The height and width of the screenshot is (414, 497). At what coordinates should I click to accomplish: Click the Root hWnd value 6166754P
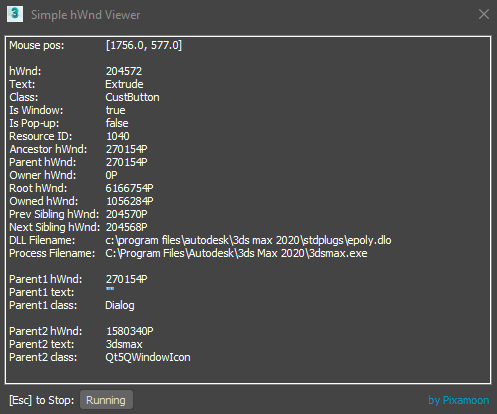tap(129, 188)
